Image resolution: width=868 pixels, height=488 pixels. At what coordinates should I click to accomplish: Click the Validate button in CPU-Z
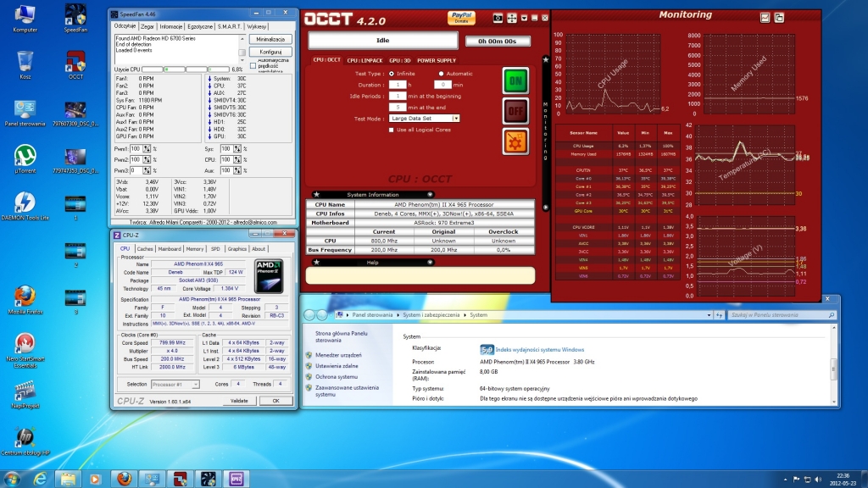(240, 401)
